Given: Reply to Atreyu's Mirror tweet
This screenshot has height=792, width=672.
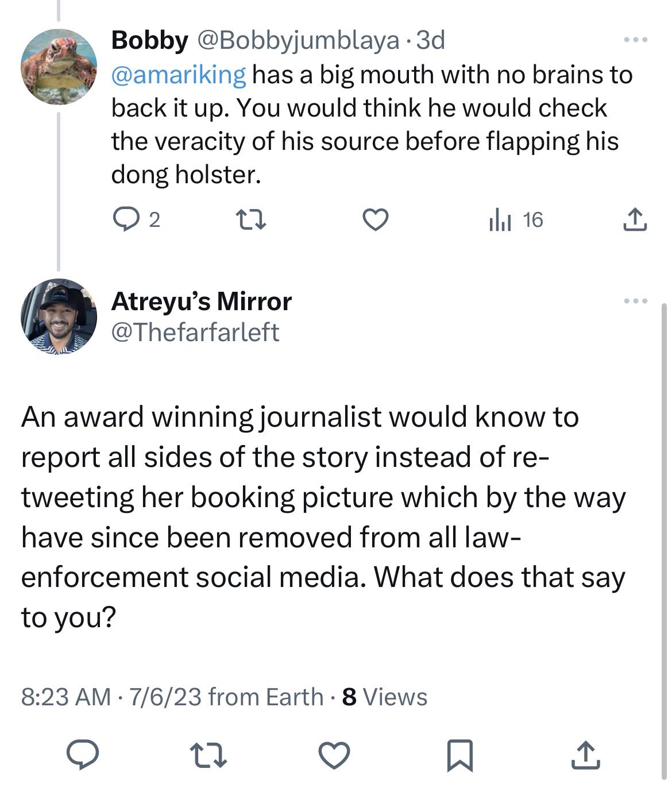Looking at the screenshot, I should coord(82,754).
